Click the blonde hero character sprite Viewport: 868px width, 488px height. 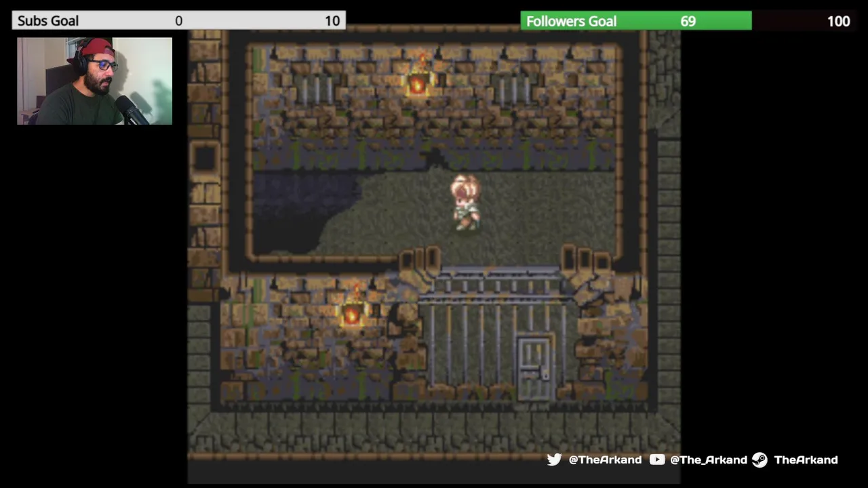(466, 202)
